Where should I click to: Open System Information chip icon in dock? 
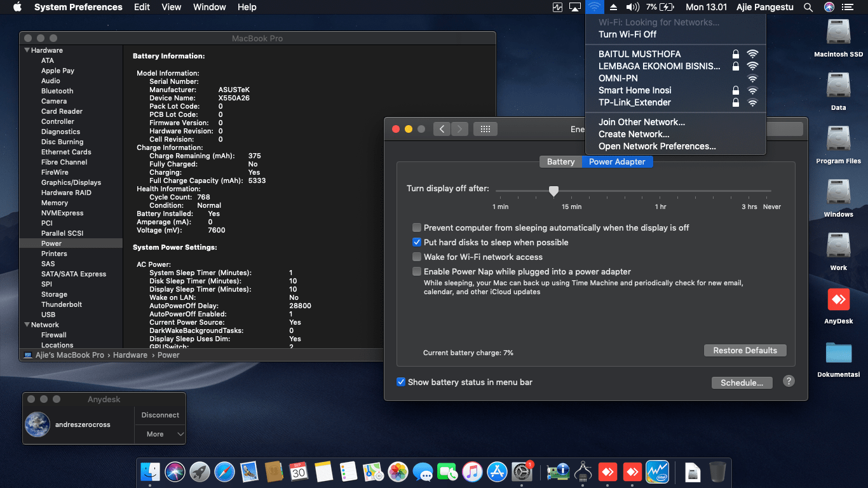[557, 471]
